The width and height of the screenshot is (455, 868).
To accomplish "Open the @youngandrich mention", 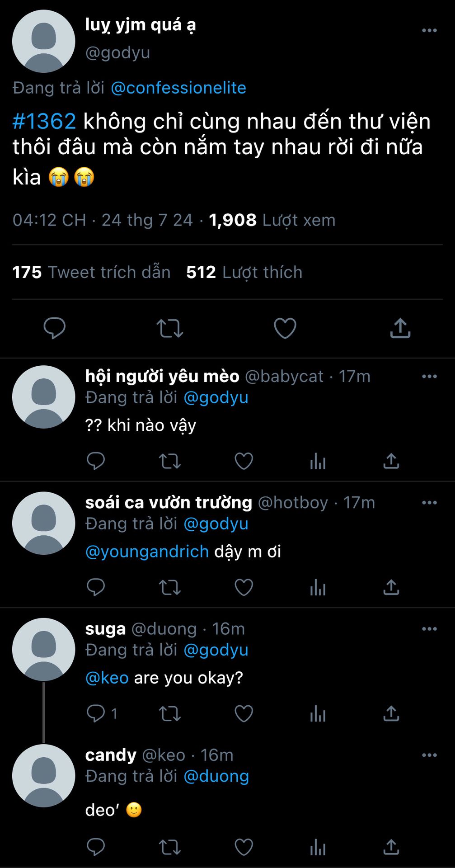I will tap(147, 552).
